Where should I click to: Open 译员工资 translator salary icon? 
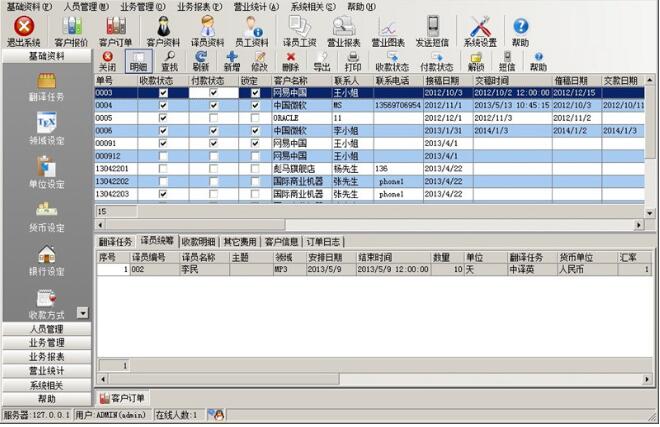[x=300, y=31]
